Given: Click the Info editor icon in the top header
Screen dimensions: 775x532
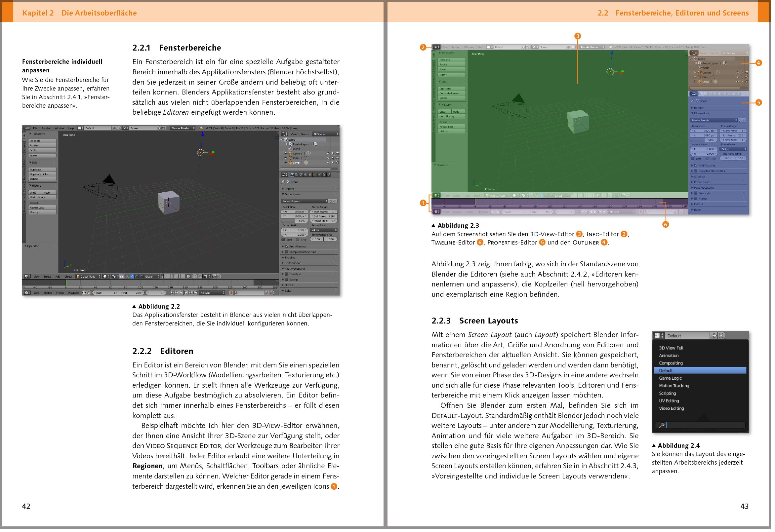Looking at the screenshot, I should 27,128.
